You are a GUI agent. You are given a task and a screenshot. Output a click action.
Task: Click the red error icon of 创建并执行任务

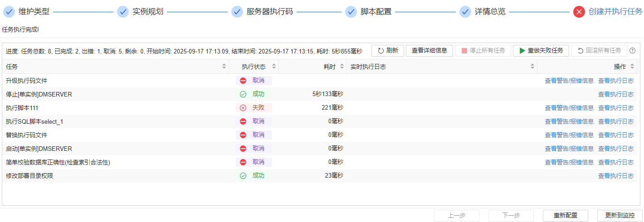pos(579,12)
